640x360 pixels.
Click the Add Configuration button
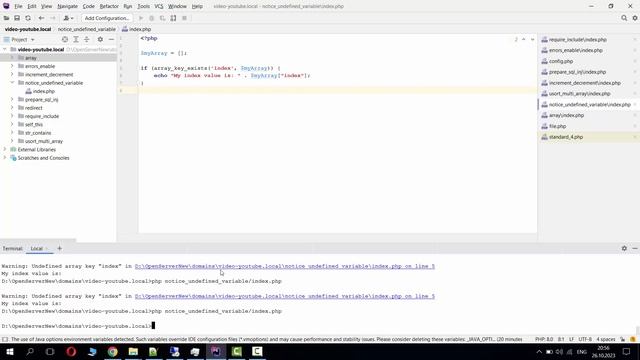[x=107, y=18]
